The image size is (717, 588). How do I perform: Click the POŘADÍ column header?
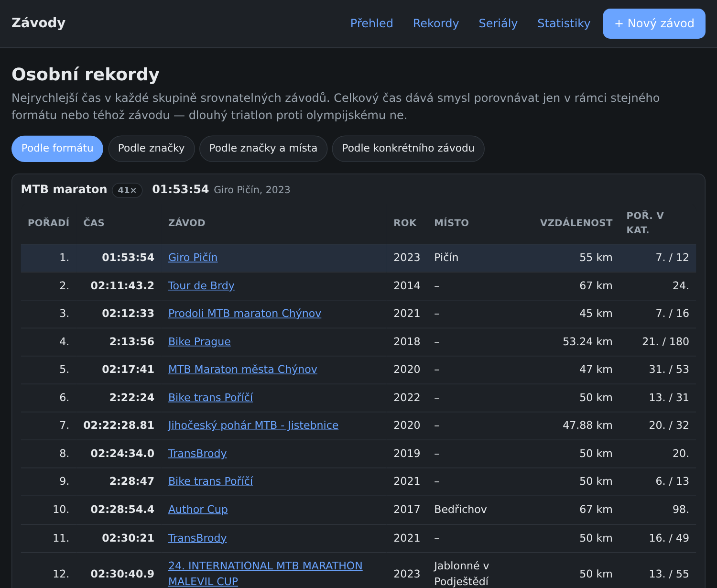click(x=48, y=223)
